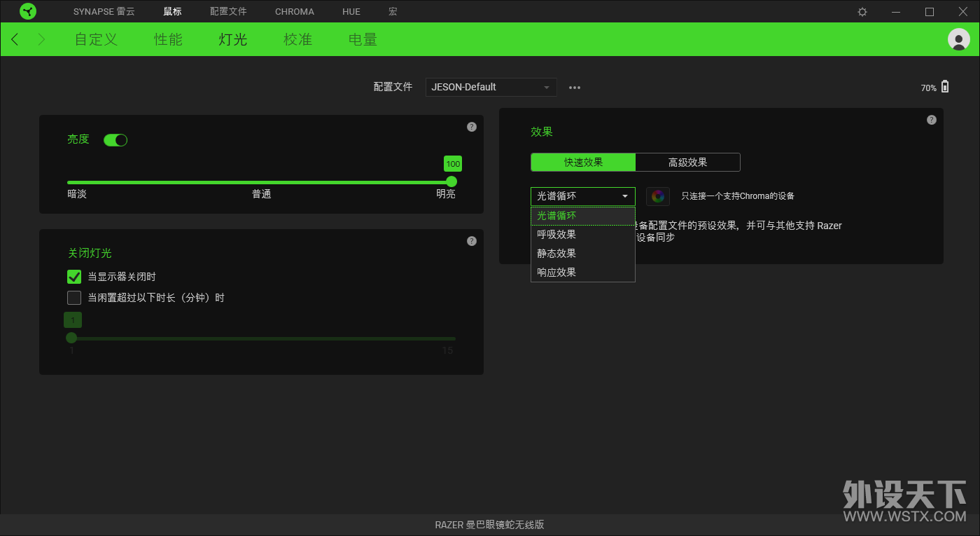
Task: Switch to the 性能 tab
Action: pyautogui.click(x=168, y=39)
